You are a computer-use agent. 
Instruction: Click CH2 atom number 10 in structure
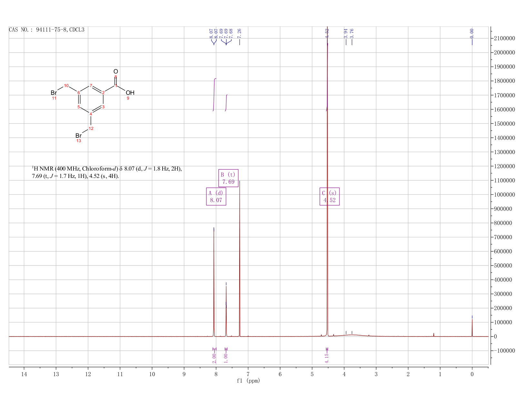(x=66, y=85)
